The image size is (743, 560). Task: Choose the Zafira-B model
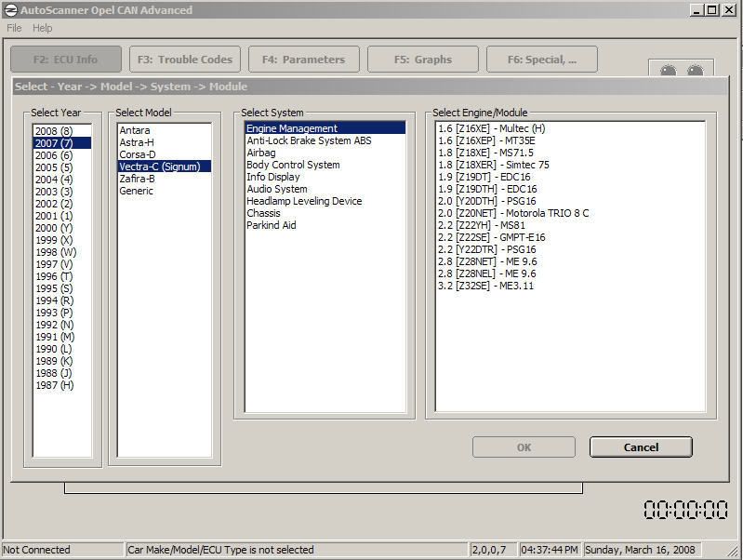[x=165, y=179]
